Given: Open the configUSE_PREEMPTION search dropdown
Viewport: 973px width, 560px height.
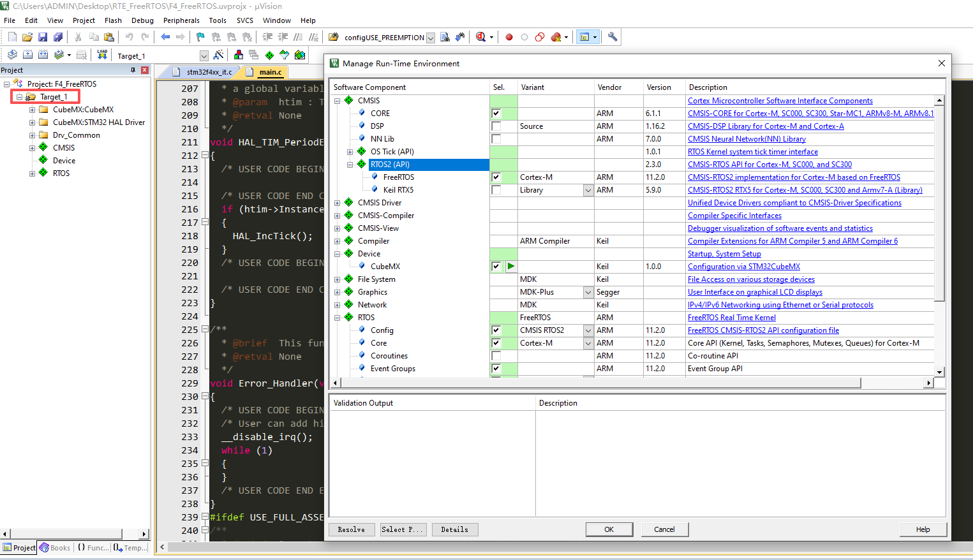Looking at the screenshot, I should pos(431,38).
